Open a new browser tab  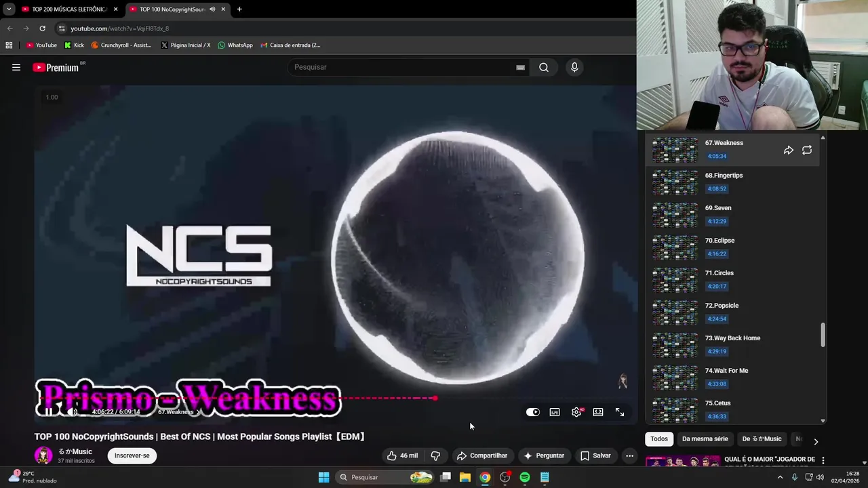(239, 9)
